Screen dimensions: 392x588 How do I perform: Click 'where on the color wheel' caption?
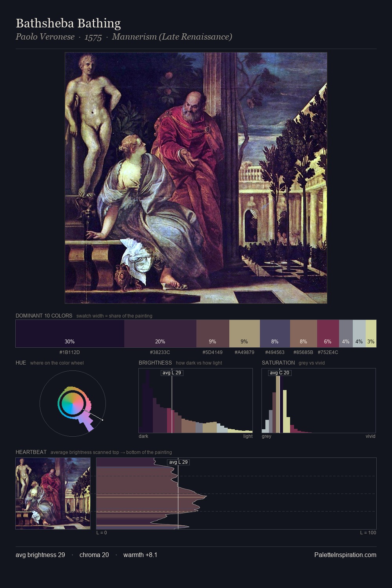57,363
